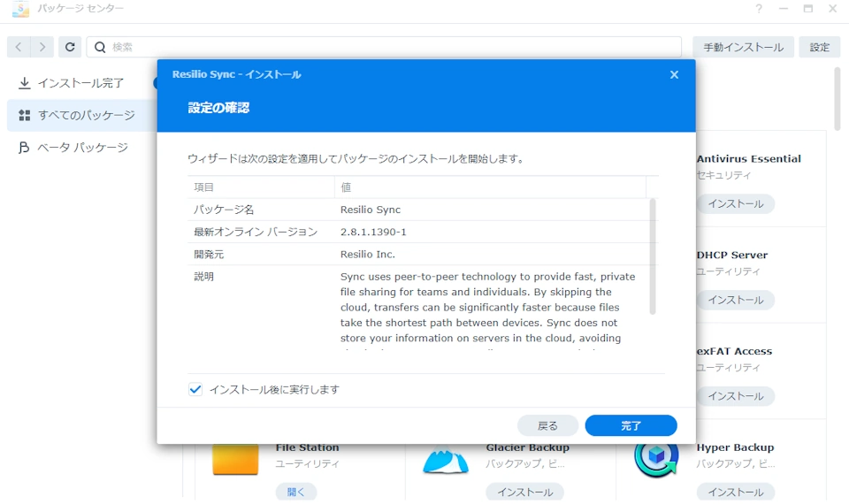Click the 完了 finish button

(x=631, y=425)
